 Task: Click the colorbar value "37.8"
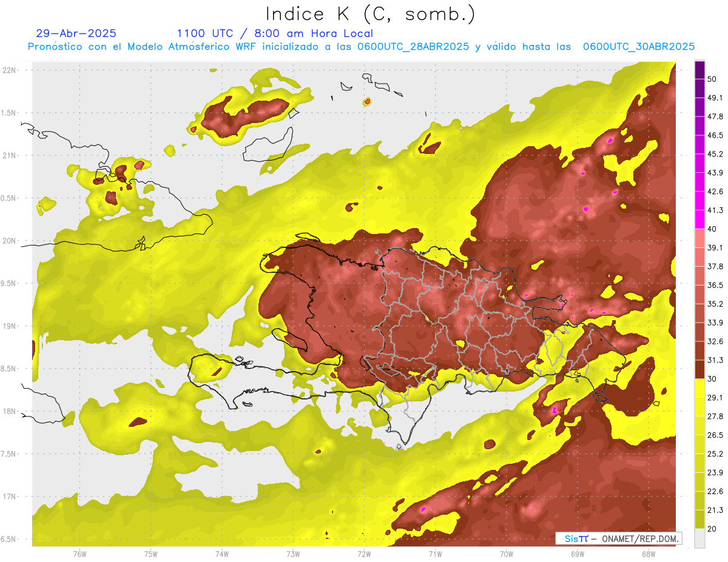[x=715, y=267]
